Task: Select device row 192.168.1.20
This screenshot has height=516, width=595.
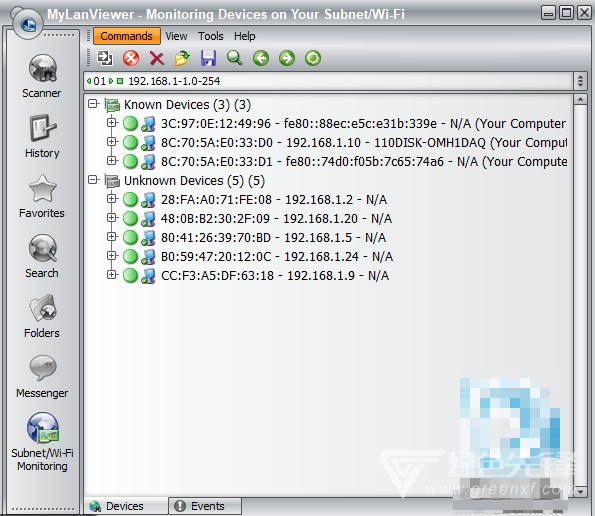Action: (x=276, y=219)
